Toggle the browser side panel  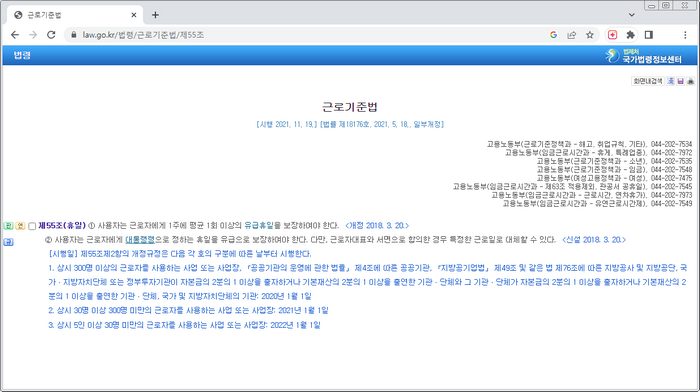tap(649, 35)
